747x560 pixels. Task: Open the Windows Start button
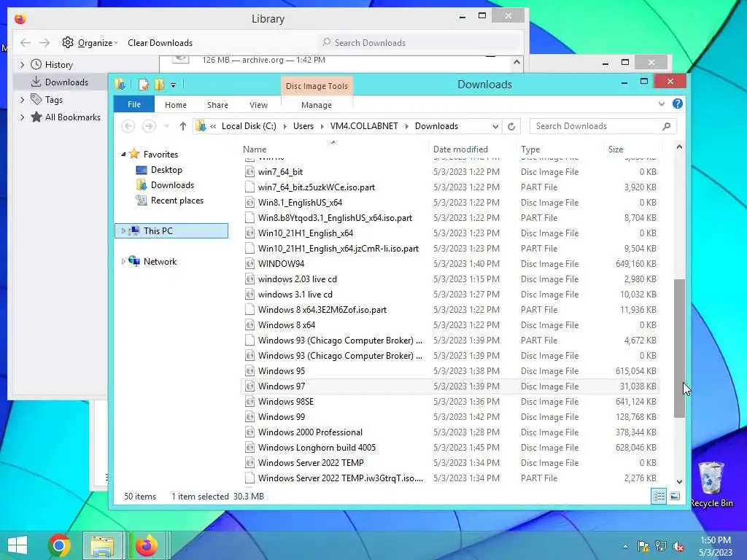pyautogui.click(x=18, y=545)
